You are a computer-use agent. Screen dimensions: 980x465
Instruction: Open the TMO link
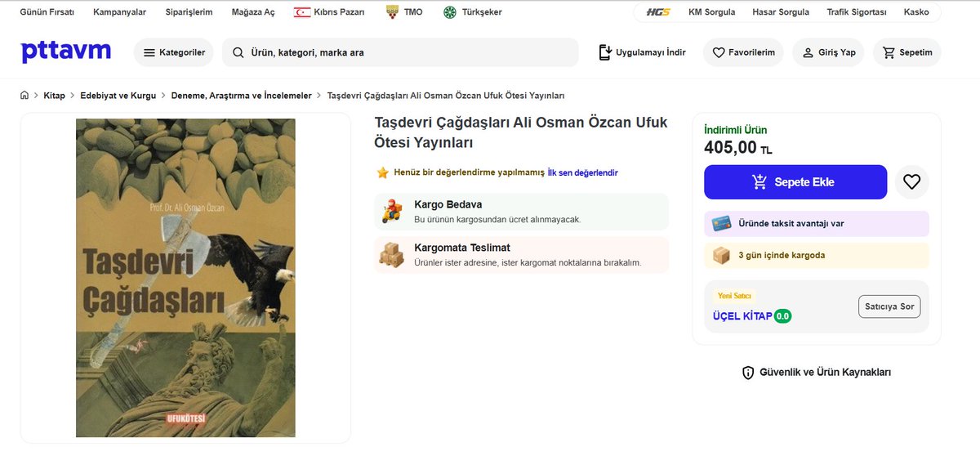413,12
